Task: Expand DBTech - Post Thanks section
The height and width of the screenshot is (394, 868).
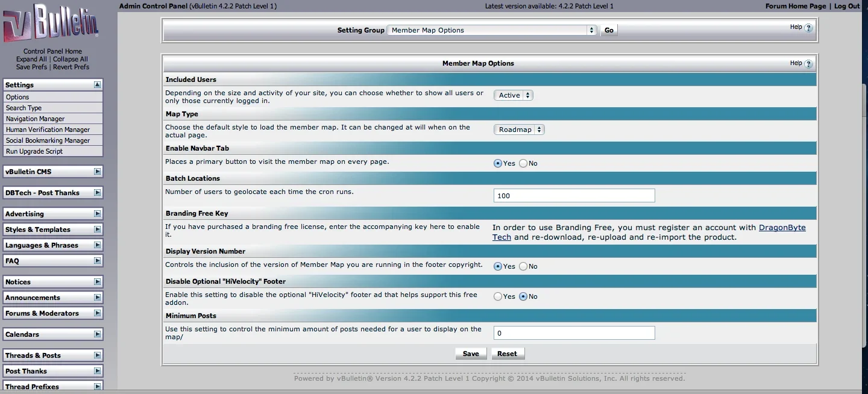Action: [x=97, y=193]
